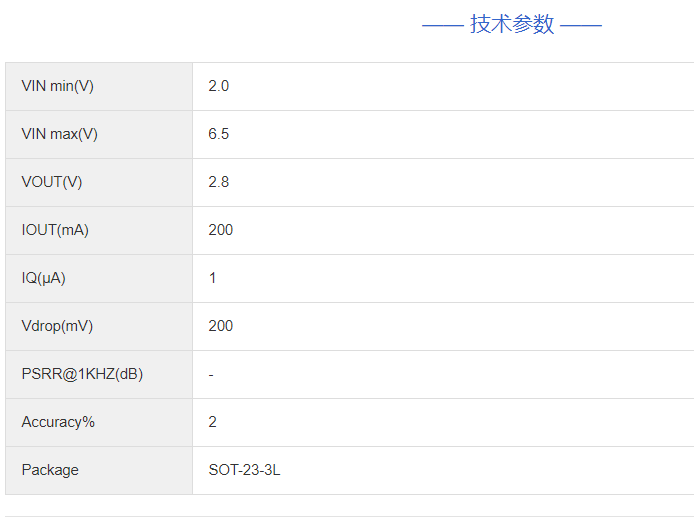Select the VOUT(V) label cell

pos(52,182)
